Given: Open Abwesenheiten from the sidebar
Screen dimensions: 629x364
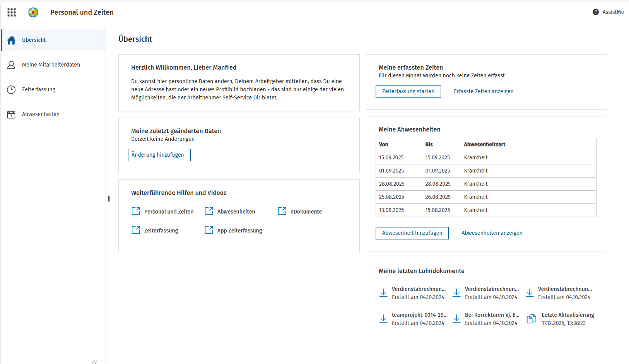Looking at the screenshot, I should tap(53, 114).
